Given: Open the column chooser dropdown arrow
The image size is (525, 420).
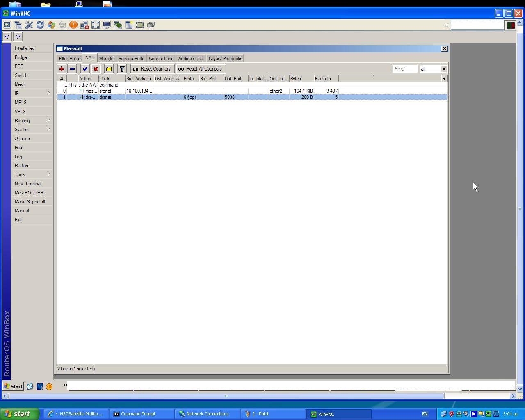Looking at the screenshot, I should [x=444, y=78].
